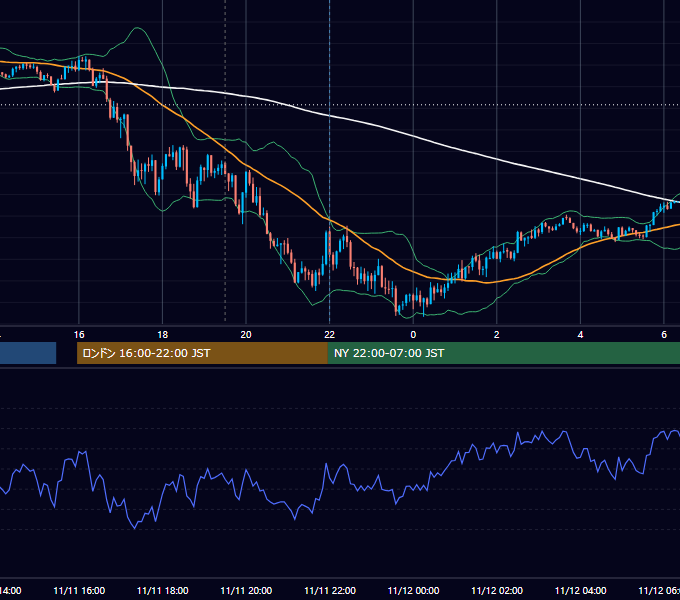Click the upper axis hour label 22
The height and width of the screenshot is (600, 680).
click(330, 335)
